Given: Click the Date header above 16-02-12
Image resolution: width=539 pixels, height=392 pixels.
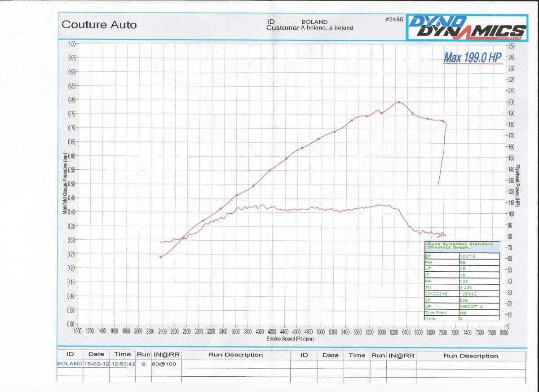Looking at the screenshot, I should click(x=96, y=355).
